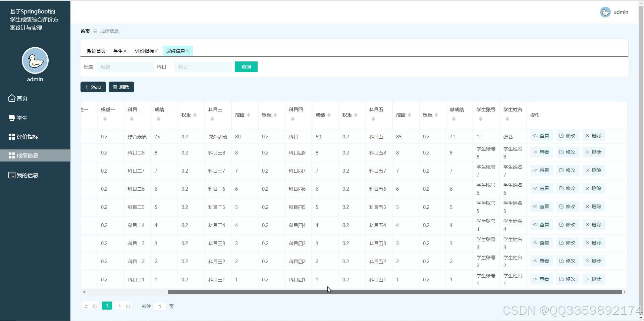
Task: Delete the 学生姓名7 row
Action: (593, 170)
